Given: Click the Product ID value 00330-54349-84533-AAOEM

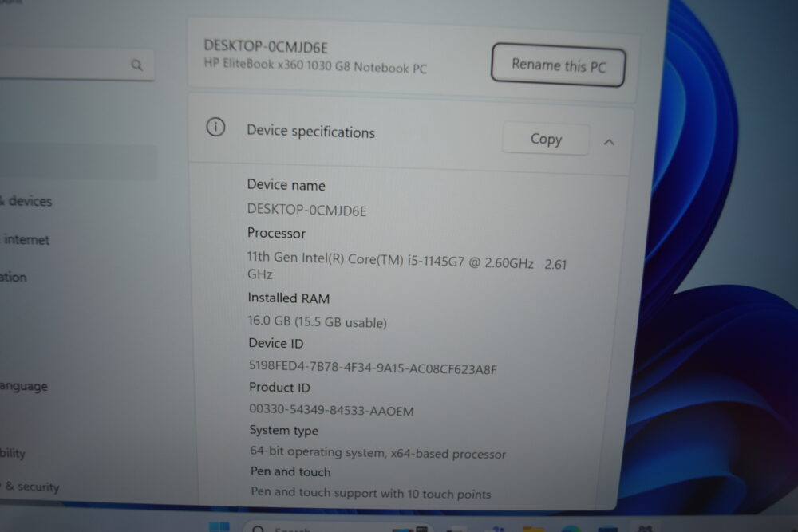Looking at the screenshot, I should click(331, 410).
